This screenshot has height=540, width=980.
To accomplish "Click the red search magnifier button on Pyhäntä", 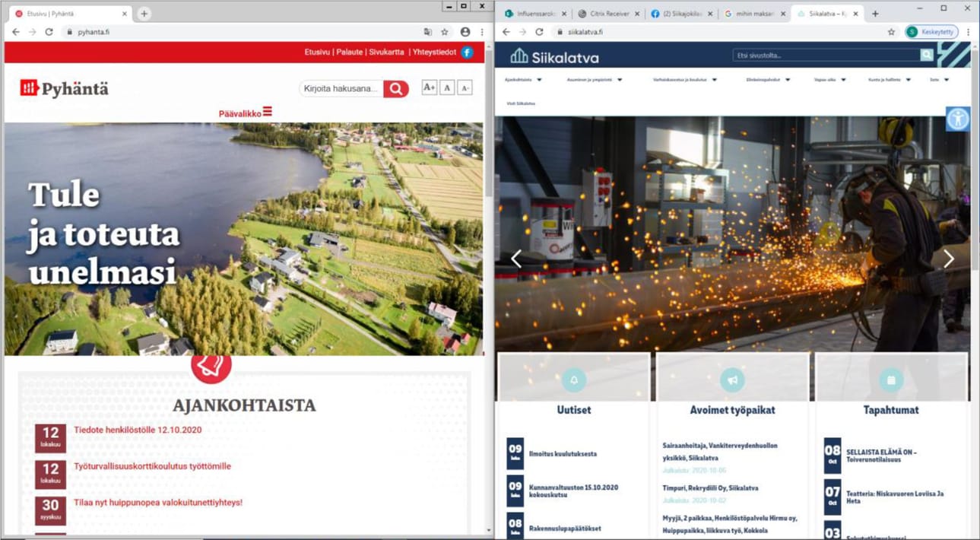I will (x=396, y=89).
